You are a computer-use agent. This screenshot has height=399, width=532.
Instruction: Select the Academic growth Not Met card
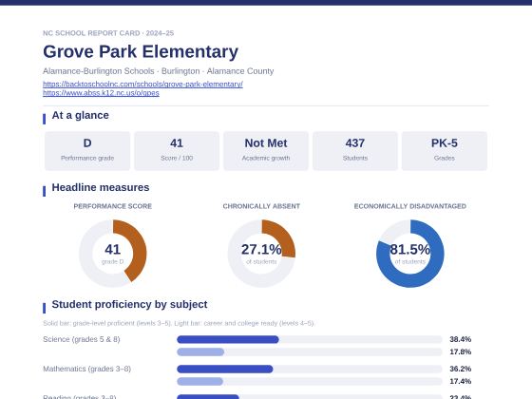click(266, 151)
